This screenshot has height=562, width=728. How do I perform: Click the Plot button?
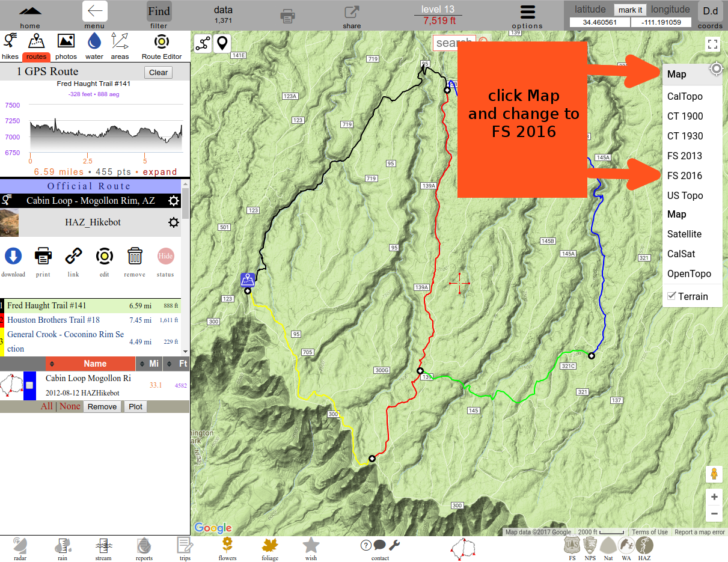point(136,406)
